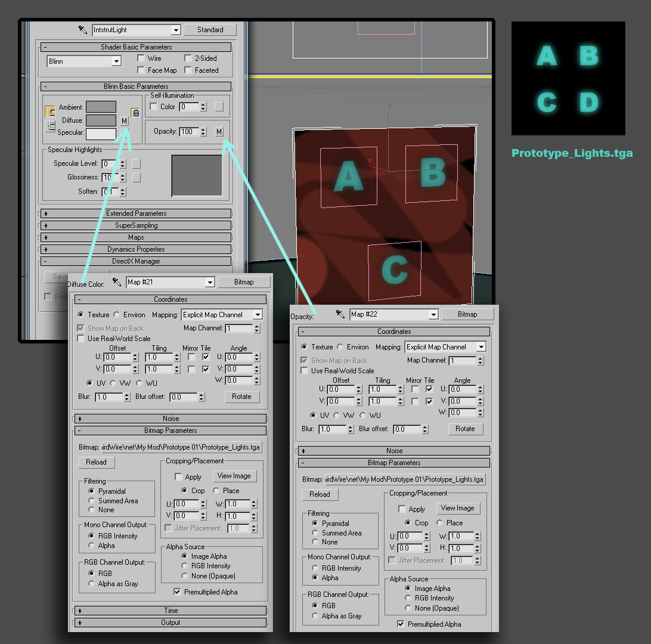Collapse the Shader Basic Parameters rollout

(x=136, y=47)
